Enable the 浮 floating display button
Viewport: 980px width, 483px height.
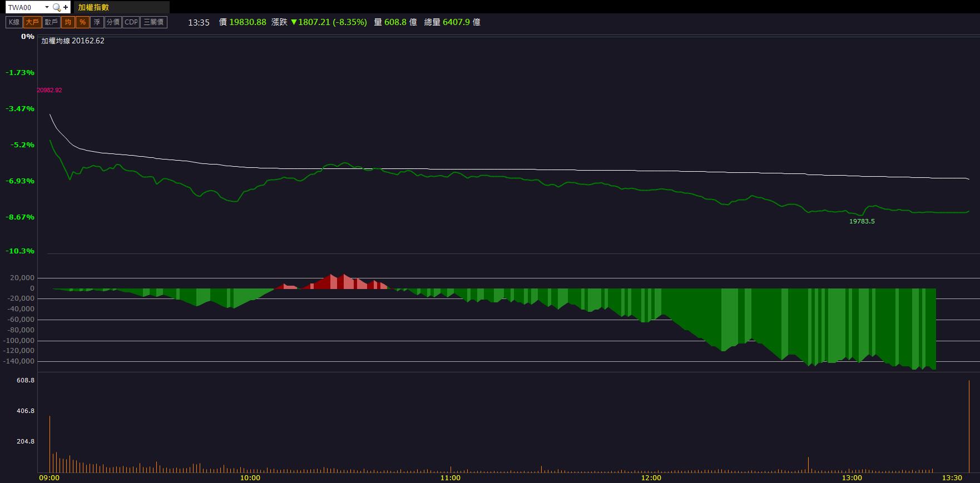(x=97, y=22)
